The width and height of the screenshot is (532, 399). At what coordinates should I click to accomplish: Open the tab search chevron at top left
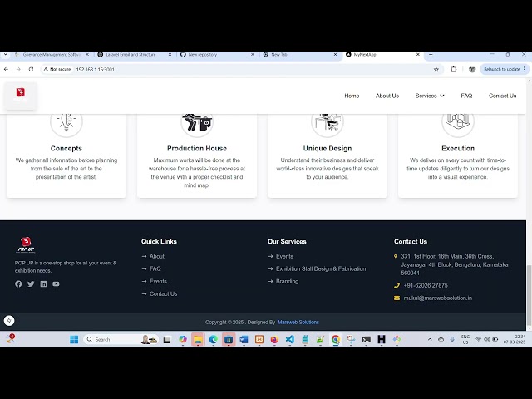(6, 54)
